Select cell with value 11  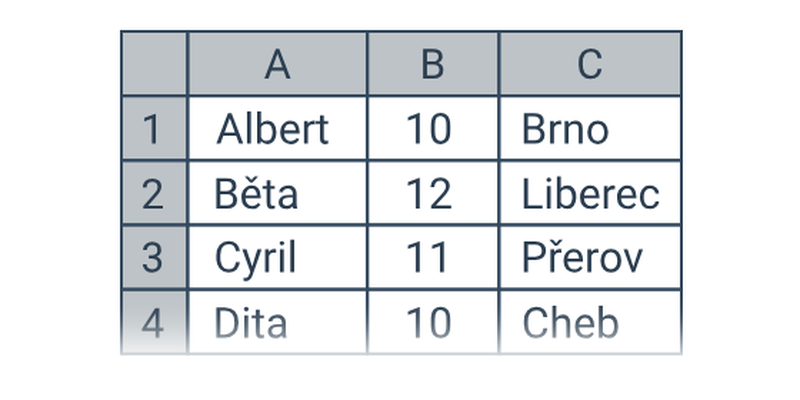[432, 258]
